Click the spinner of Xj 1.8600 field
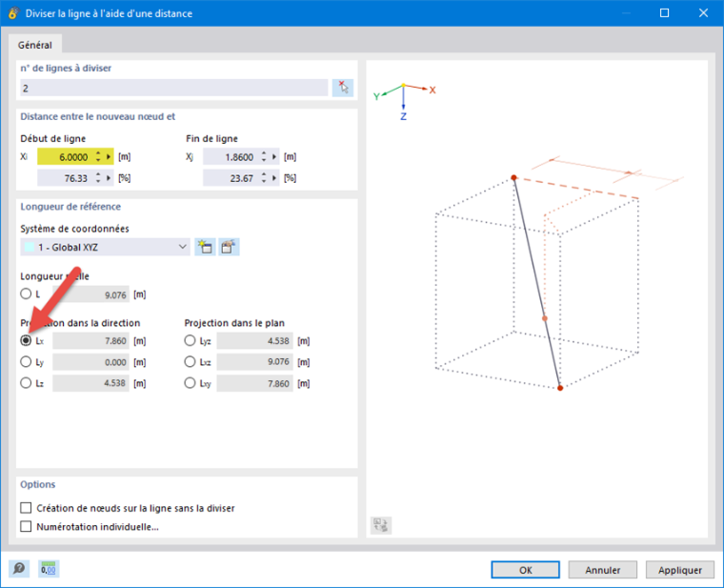The width and height of the screenshot is (724, 588). 264,157
